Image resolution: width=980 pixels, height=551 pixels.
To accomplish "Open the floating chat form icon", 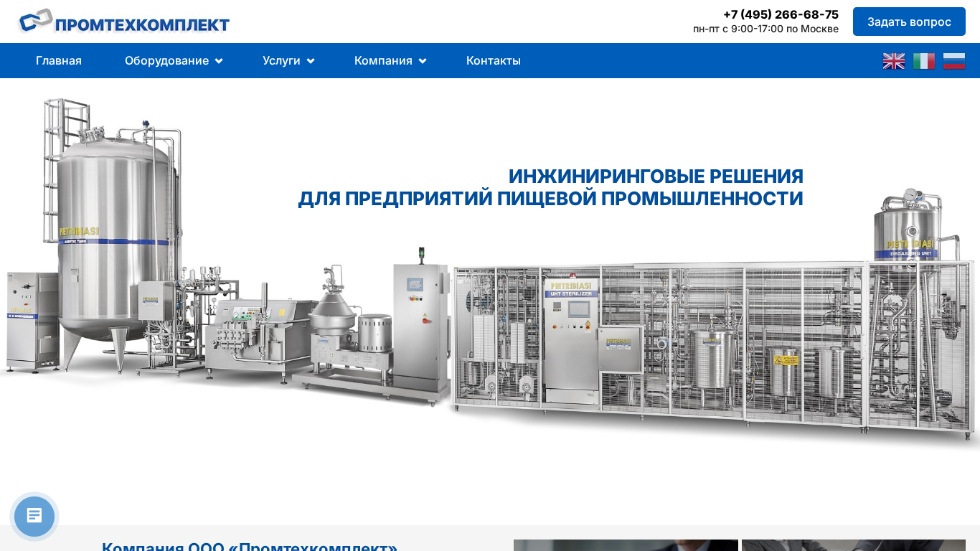I will (34, 517).
